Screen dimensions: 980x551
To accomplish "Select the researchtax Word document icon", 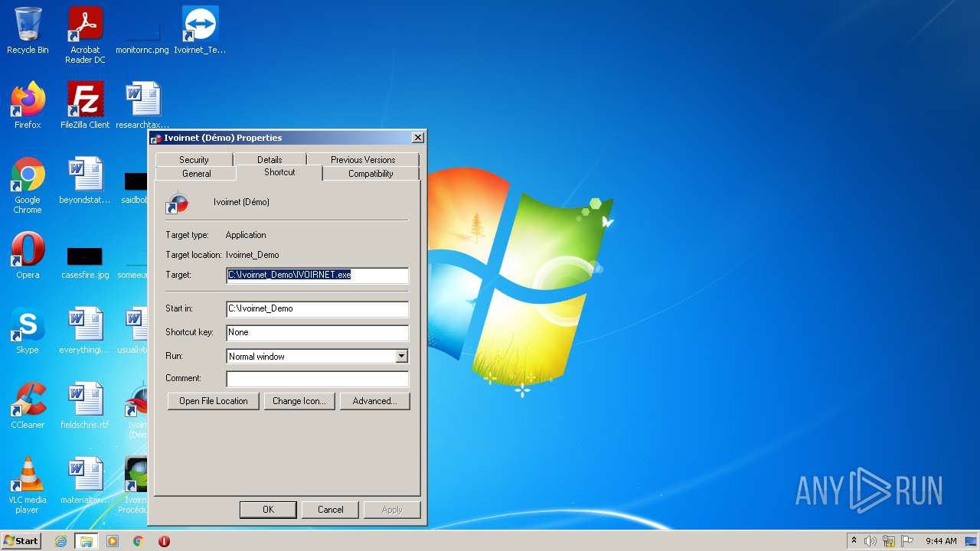I will click(142, 106).
